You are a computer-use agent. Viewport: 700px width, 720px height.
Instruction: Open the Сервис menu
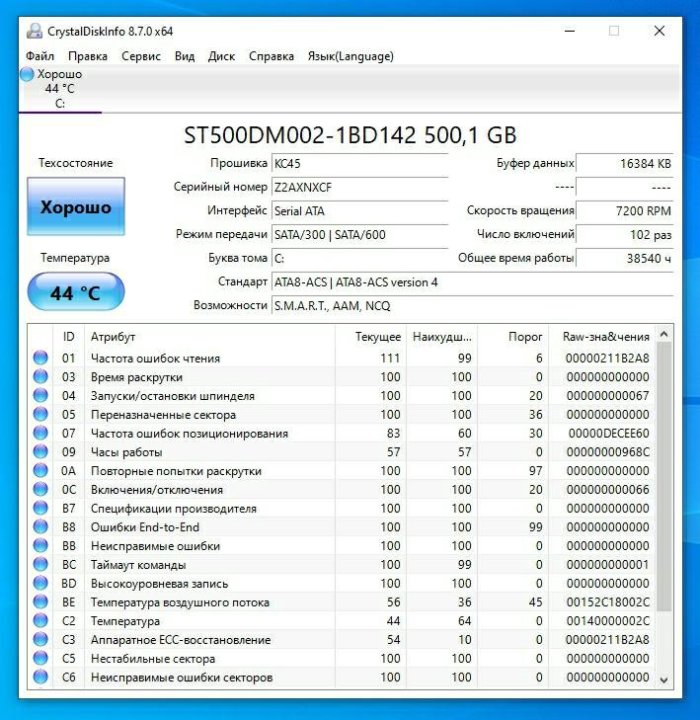click(x=141, y=56)
